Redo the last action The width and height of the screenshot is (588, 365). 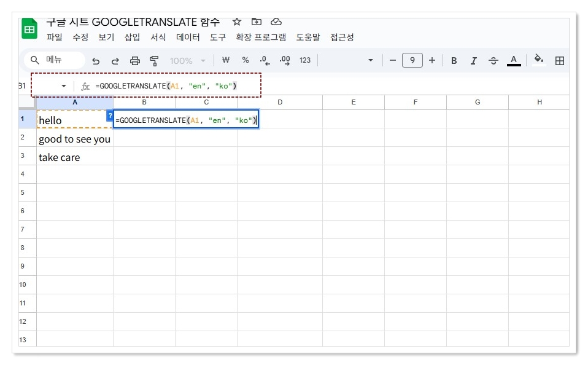click(x=115, y=60)
